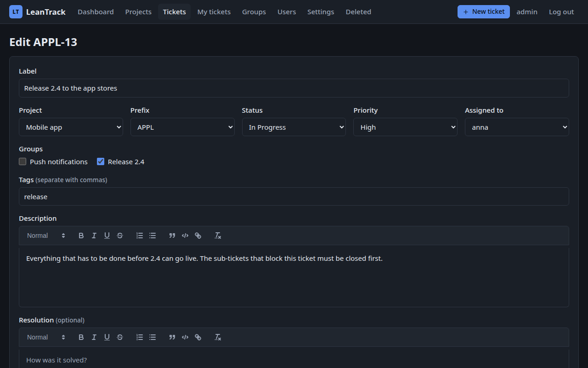Click the LeanTrack LT logo icon

tap(16, 12)
